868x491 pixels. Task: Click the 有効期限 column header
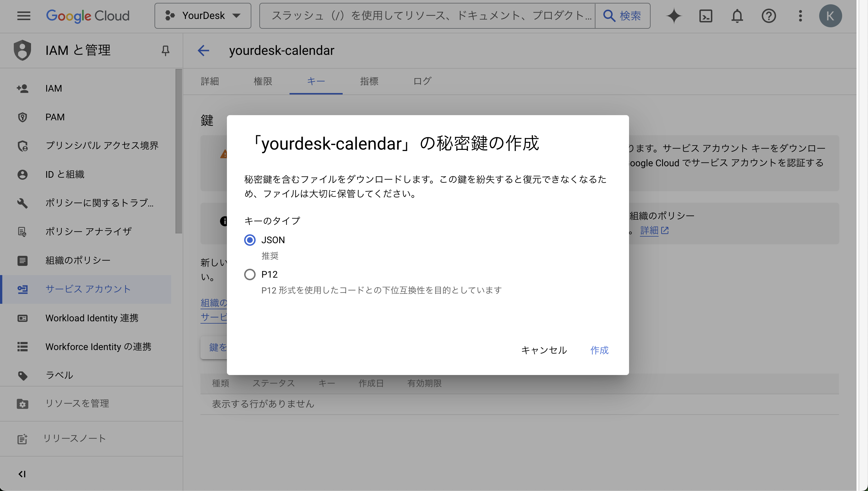(424, 383)
